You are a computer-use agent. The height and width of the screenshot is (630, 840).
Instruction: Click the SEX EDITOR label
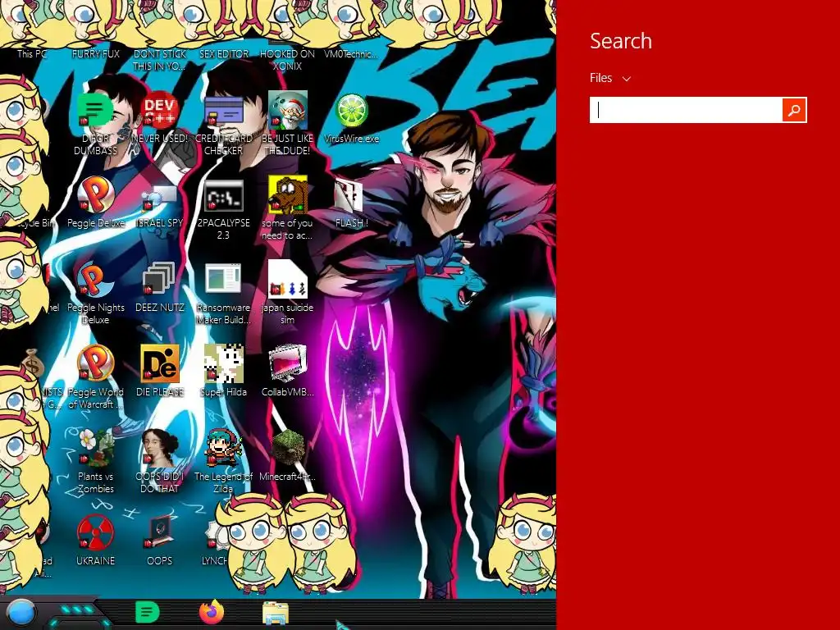pos(223,53)
